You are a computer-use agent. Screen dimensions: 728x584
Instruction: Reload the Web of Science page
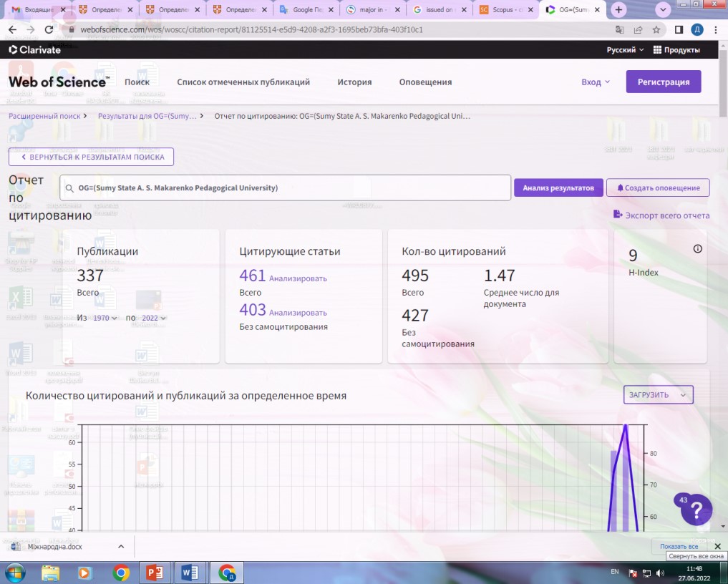tap(49, 30)
